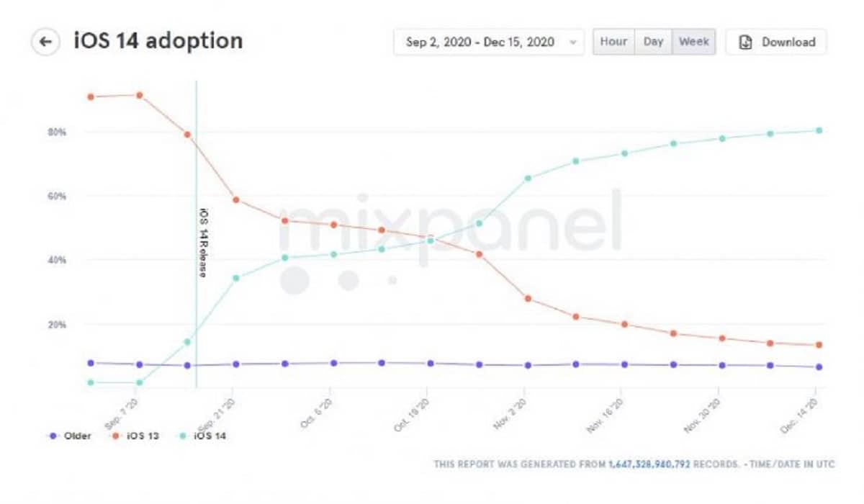Screen dimensions: 864x504
Task: Click the first iOS 13 data point
Action: [x=91, y=96]
